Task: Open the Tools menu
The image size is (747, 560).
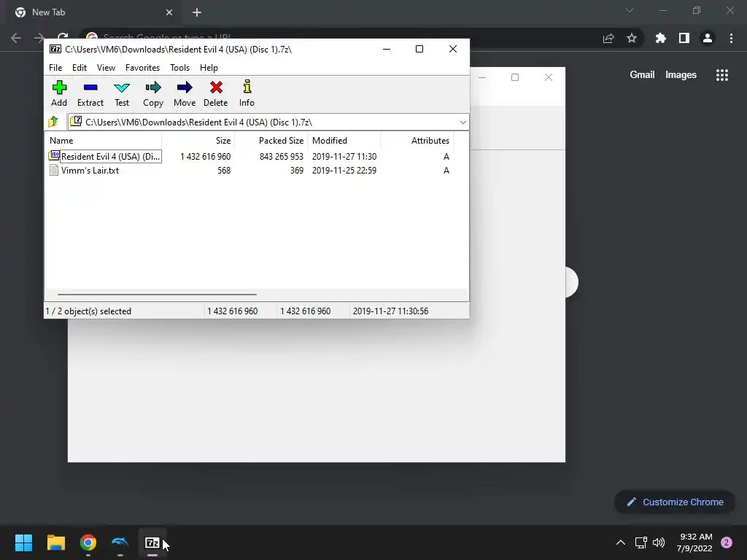Action: pyautogui.click(x=179, y=68)
